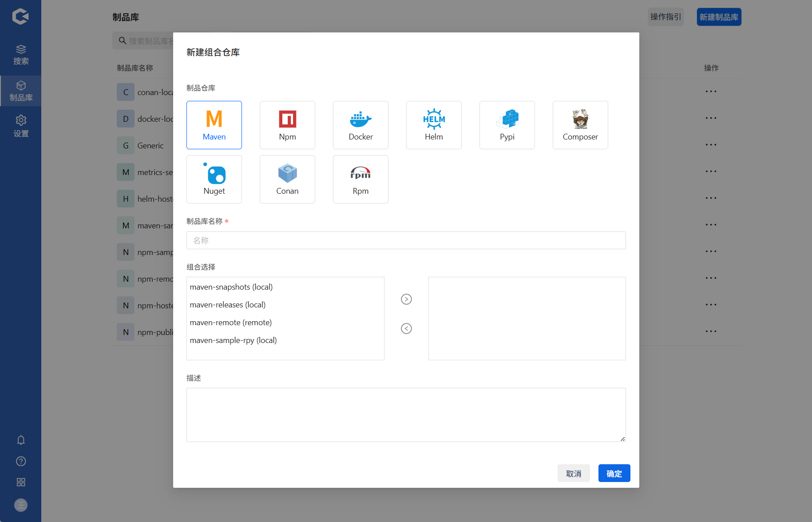The width and height of the screenshot is (812, 522).
Task: Click the 操作指引 button
Action: coord(665,17)
